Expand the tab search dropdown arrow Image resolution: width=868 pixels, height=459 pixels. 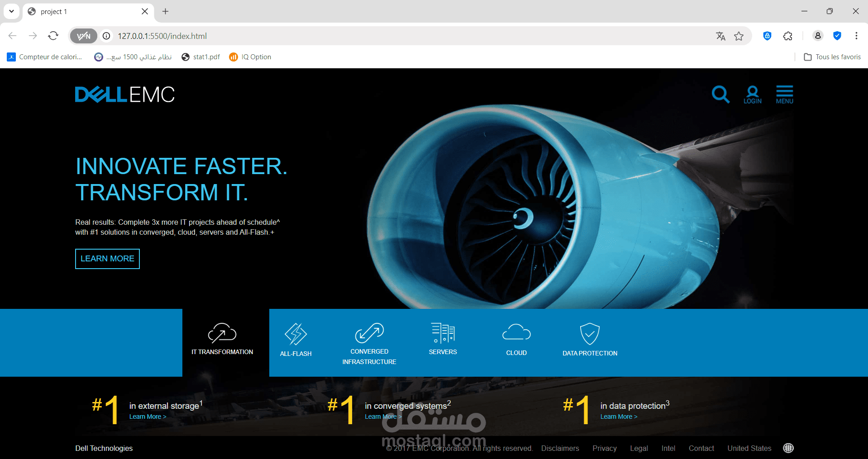[x=11, y=11]
